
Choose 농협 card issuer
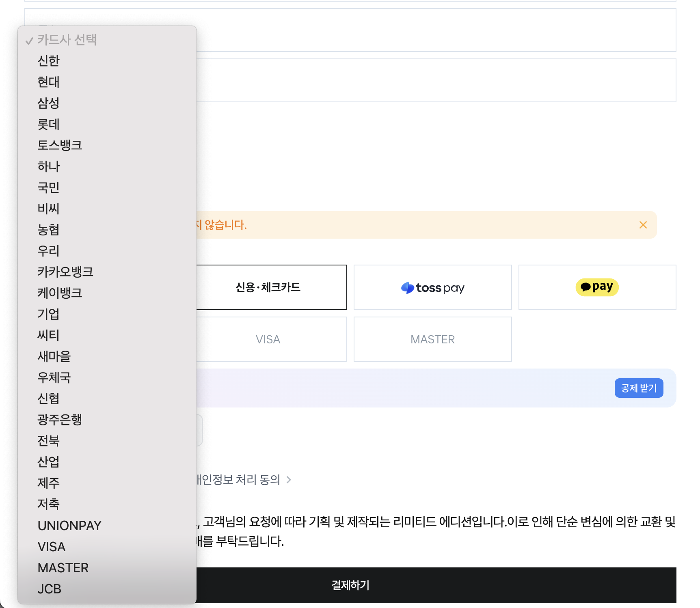tap(107, 230)
